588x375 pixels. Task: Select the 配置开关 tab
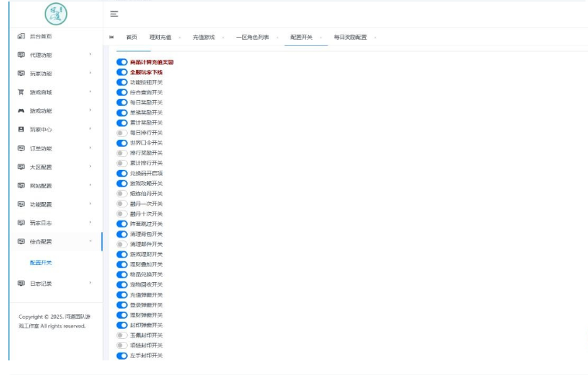301,37
